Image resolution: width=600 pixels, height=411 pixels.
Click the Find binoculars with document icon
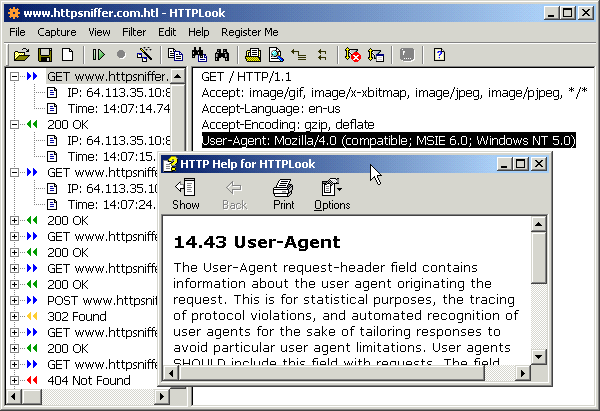pyautogui.click(x=199, y=55)
